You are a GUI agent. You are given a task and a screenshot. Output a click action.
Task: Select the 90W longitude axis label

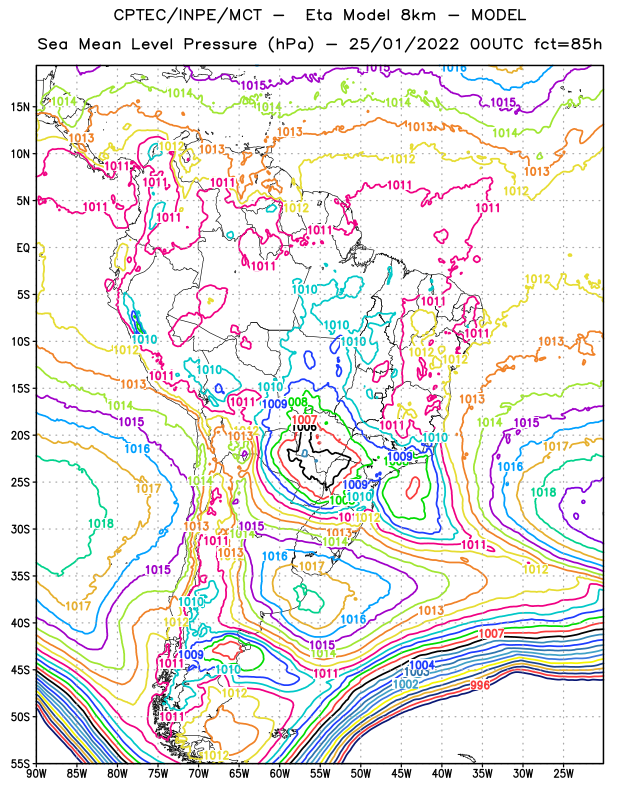point(36,774)
